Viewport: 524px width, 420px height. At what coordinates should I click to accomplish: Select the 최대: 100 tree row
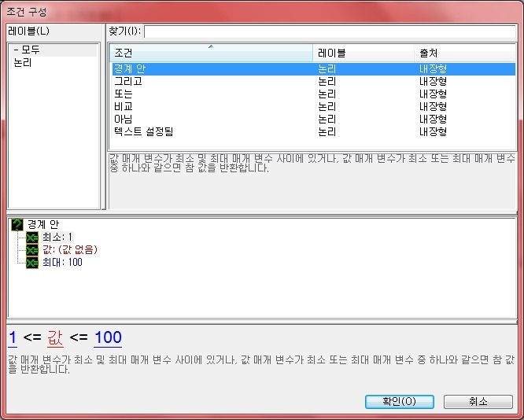62,263
